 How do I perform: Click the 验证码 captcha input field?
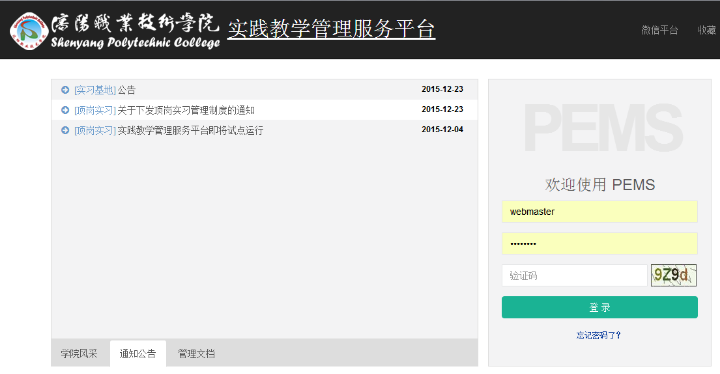pos(574,275)
